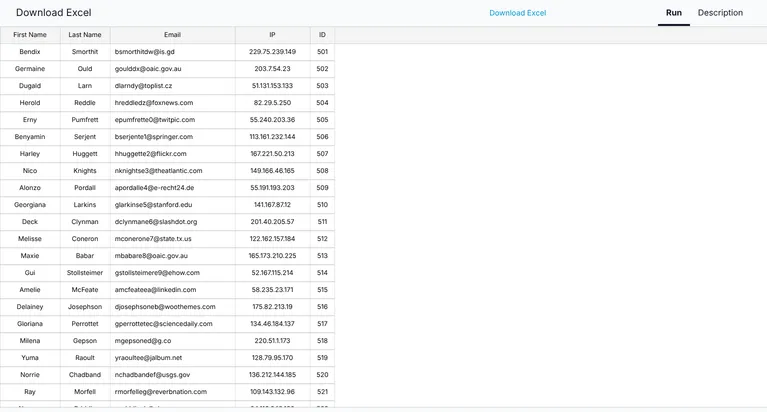Select the cell with last name Larkins
The image size is (767, 412).
pyautogui.click(x=85, y=205)
